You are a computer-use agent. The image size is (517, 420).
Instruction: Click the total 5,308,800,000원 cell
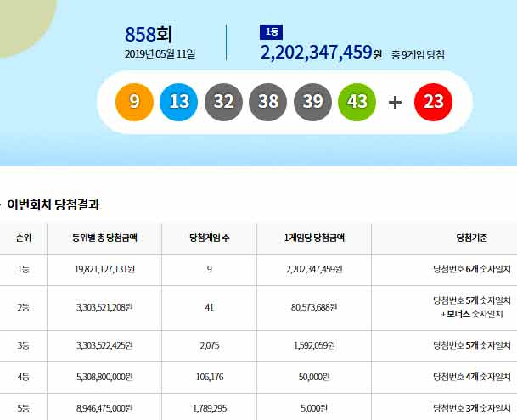[104, 377]
